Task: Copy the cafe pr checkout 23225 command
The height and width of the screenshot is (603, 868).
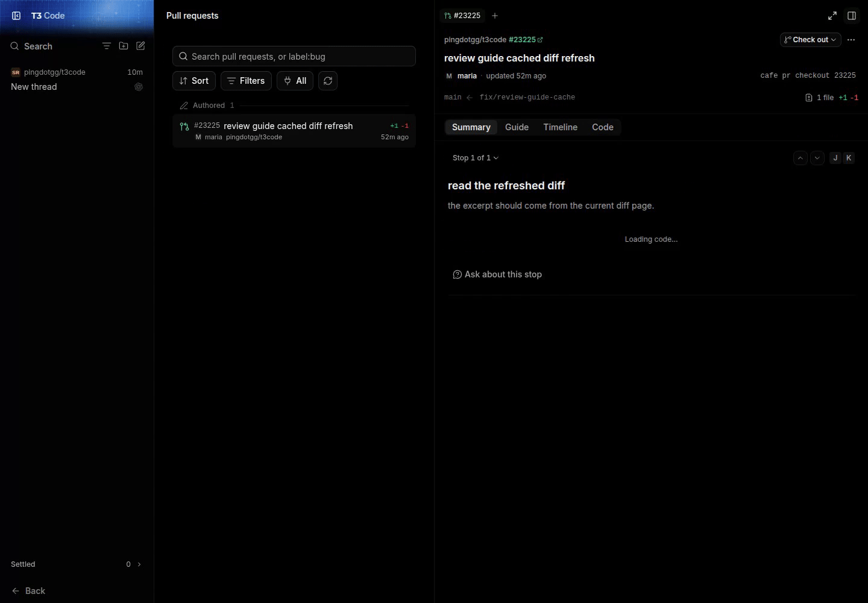Action: [x=808, y=76]
